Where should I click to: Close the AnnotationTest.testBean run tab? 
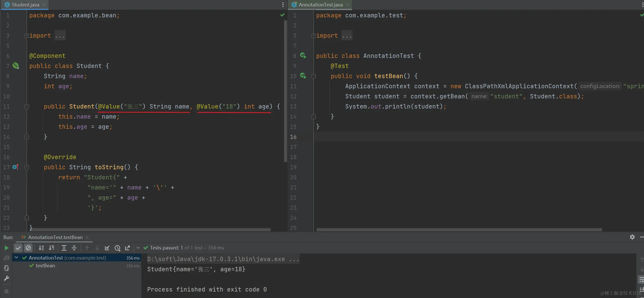pyautogui.click(x=87, y=237)
